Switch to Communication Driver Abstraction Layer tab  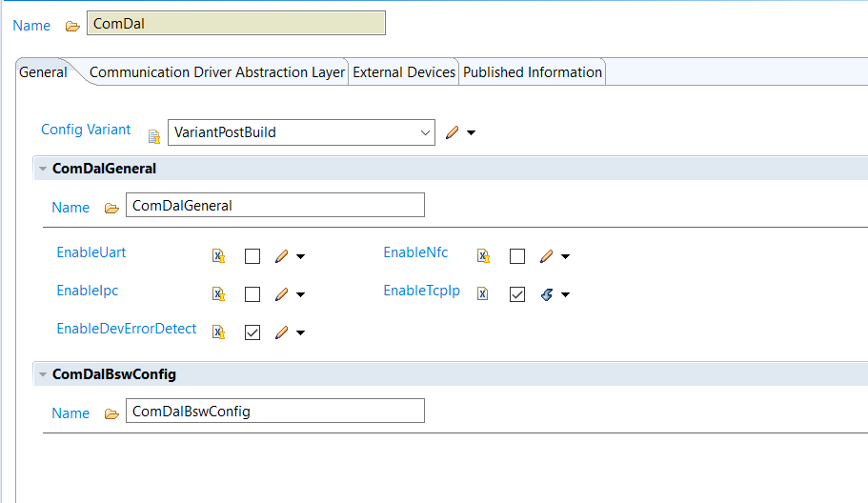pos(216,72)
